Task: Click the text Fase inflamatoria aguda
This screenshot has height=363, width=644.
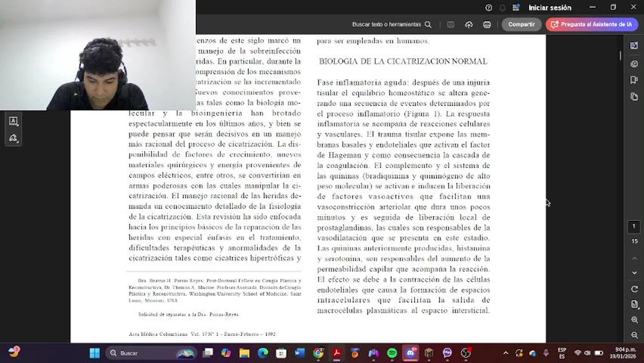Action: [363, 82]
